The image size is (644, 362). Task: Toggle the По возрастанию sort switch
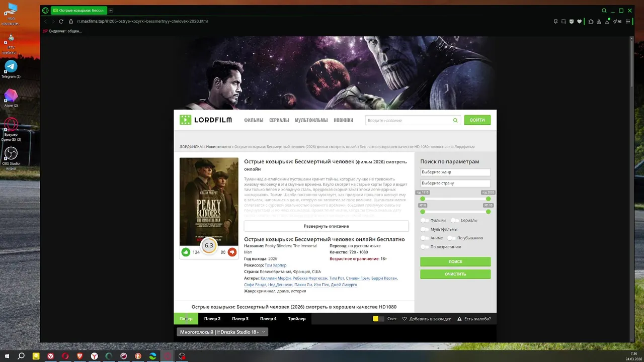click(x=425, y=247)
